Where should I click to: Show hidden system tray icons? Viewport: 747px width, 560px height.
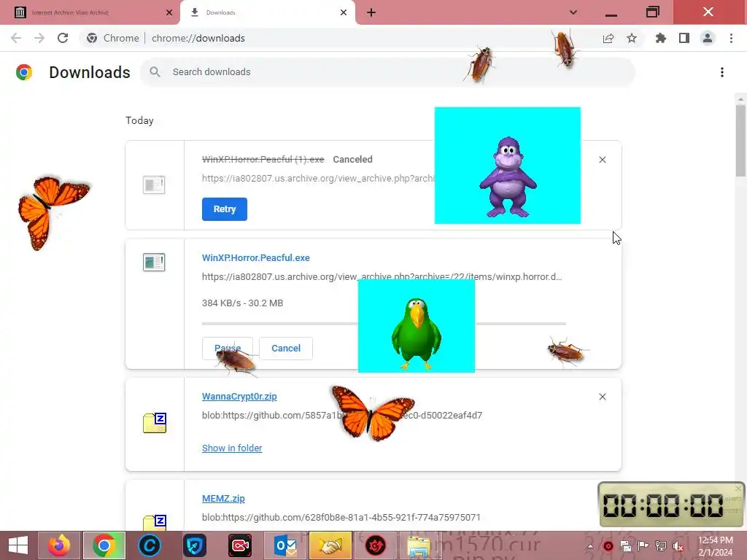coord(590,545)
